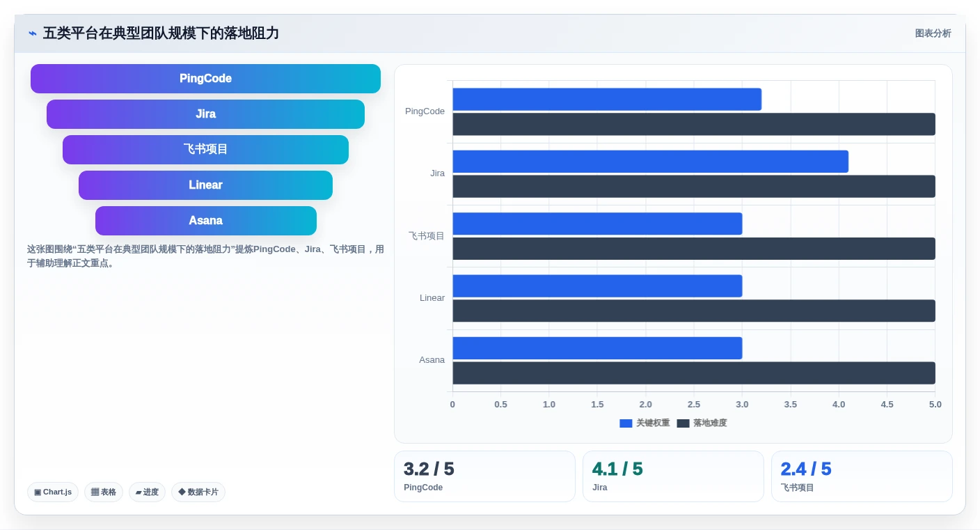Click the 数据卡片 tag chip
980x530 pixels.
(198, 492)
